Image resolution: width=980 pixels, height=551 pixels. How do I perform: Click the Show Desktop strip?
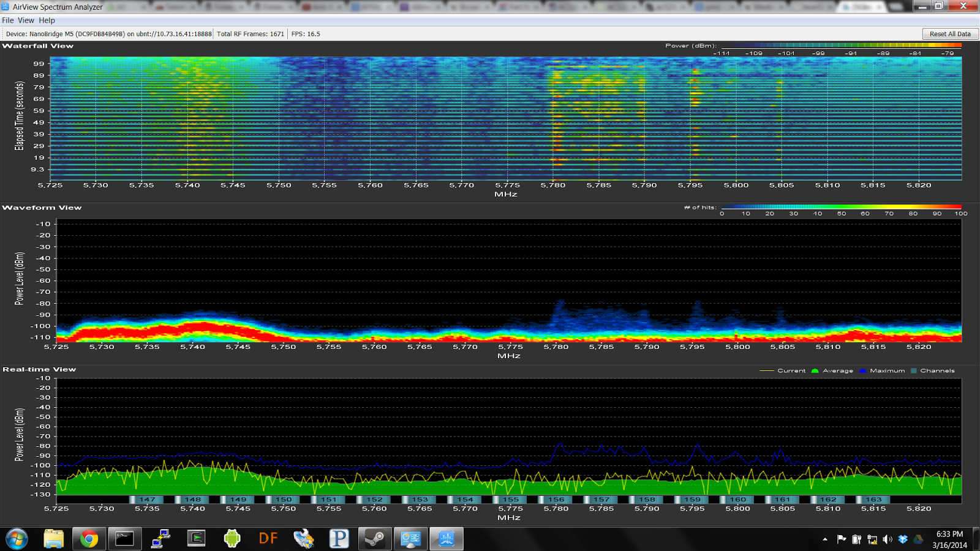point(976,539)
